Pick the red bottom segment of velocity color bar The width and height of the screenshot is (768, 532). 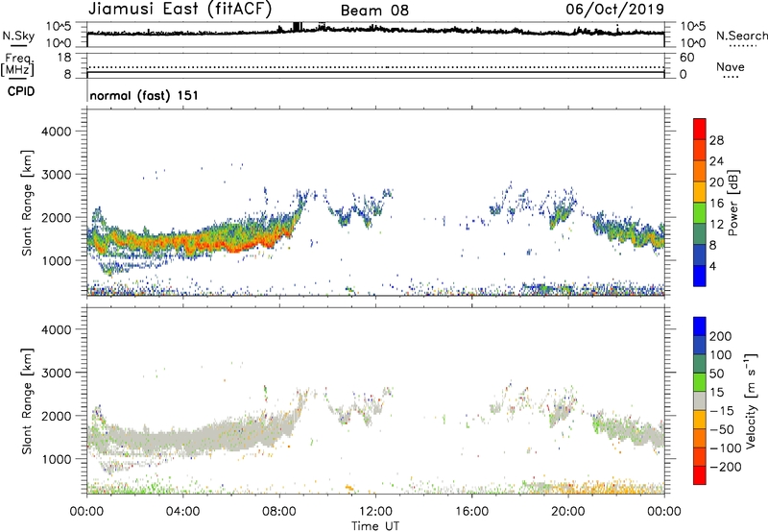tap(700, 475)
